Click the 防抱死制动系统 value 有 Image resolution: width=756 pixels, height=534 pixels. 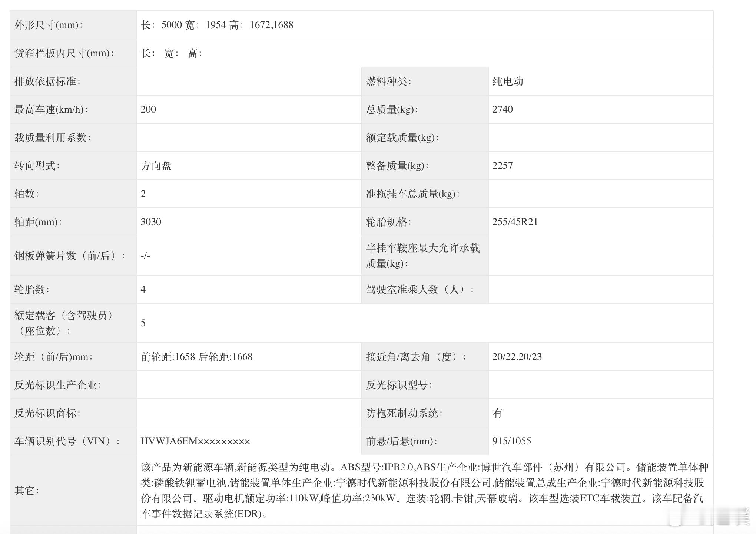[x=497, y=413]
